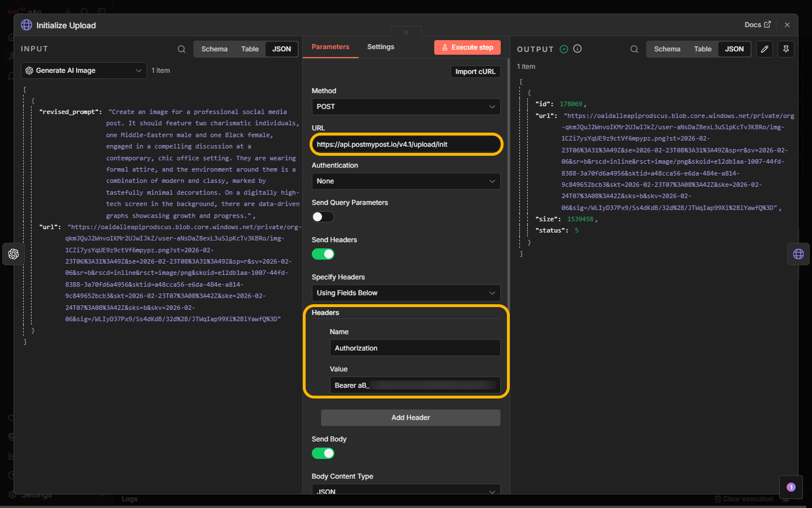Turn off the Send Body toggle
Image resolution: width=812 pixels, height=508 pixels.
(323, 453)
